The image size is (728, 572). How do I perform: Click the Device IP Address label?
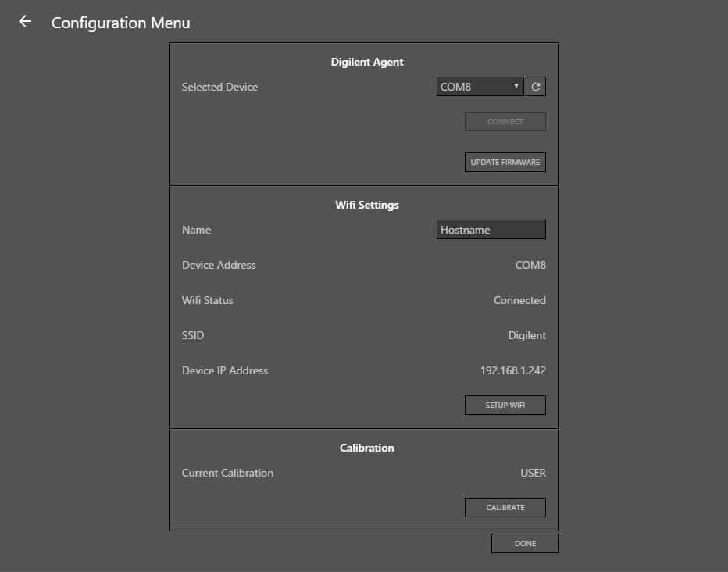pos(225,370)
